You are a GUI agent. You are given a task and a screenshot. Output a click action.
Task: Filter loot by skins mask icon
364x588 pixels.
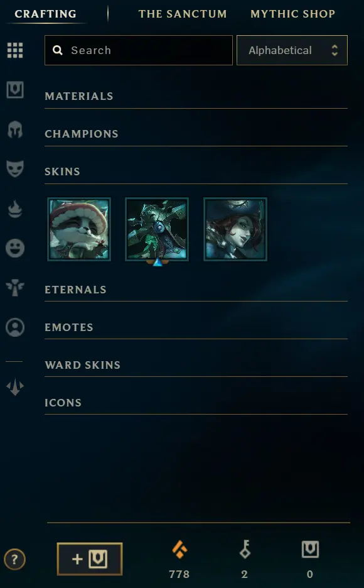15,169
